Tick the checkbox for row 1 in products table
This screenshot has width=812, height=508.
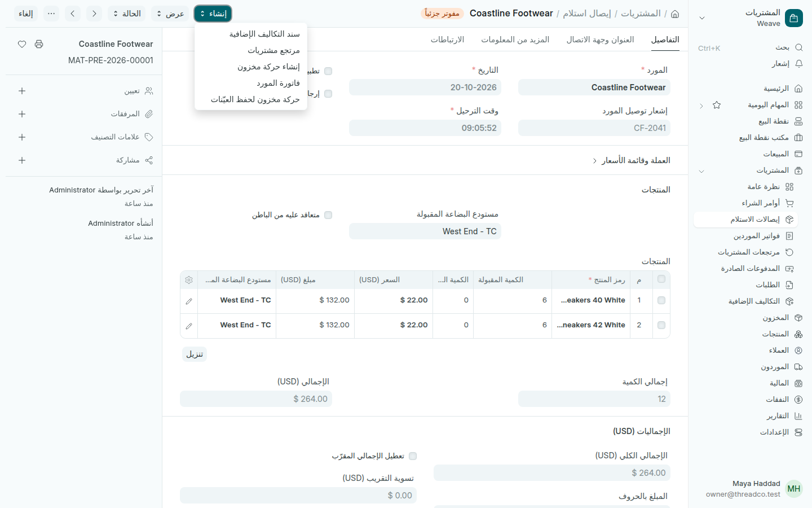(661, 300)
